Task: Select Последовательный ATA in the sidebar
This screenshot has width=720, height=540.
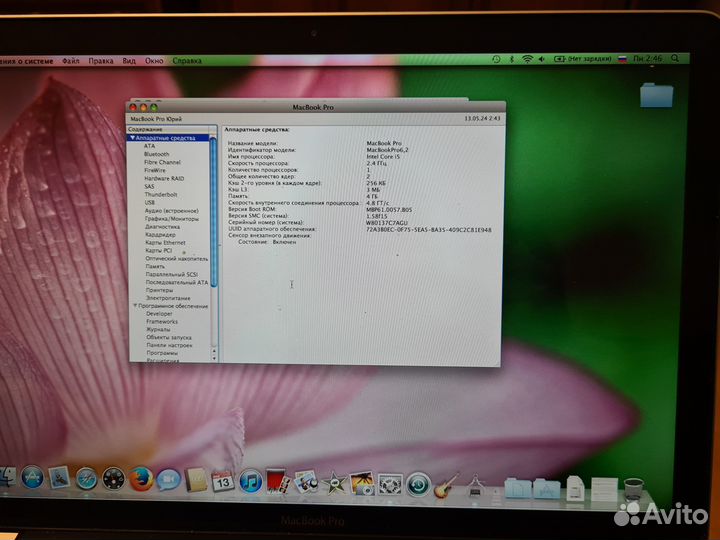Action: coord(177,282)
